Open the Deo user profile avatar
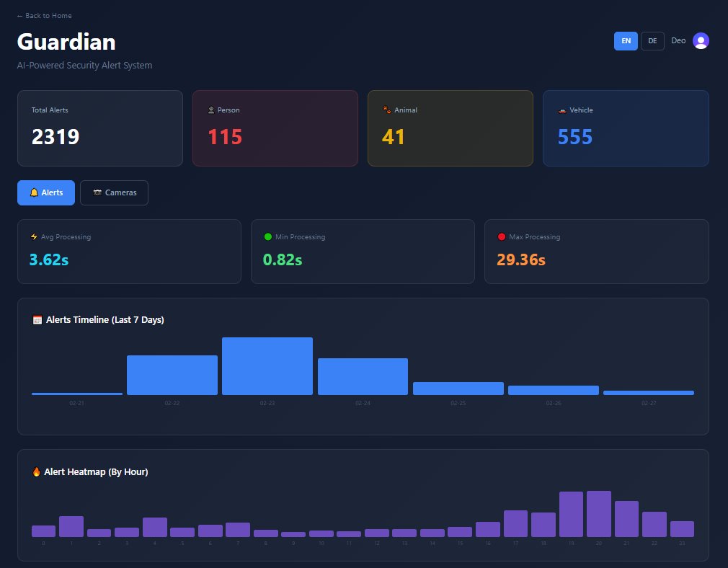 pyautogui.click(x=700, y=41)
